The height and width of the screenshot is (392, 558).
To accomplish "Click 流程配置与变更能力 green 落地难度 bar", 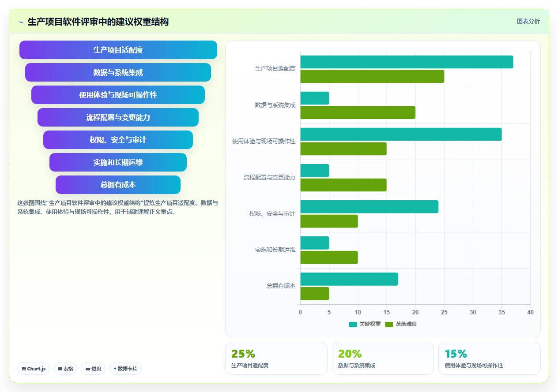I will pos(343,185).
